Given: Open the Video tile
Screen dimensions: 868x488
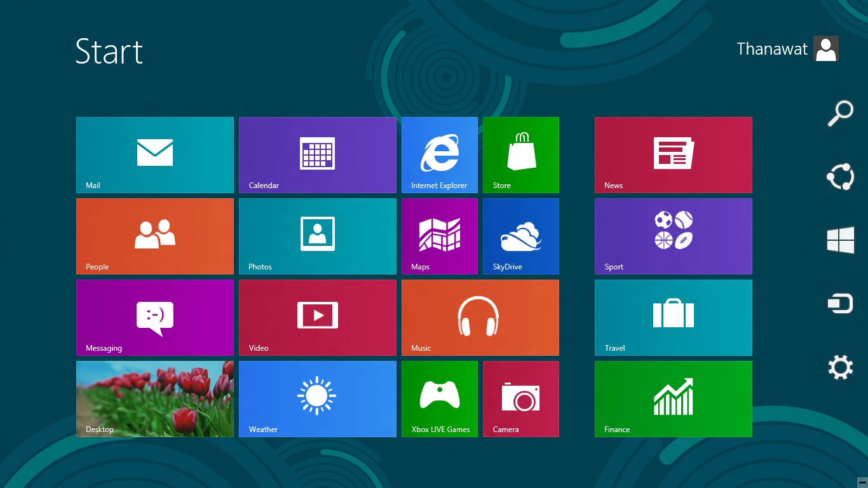Looking at the screenshot, I should pyautogui.click(x=318, y=318).
